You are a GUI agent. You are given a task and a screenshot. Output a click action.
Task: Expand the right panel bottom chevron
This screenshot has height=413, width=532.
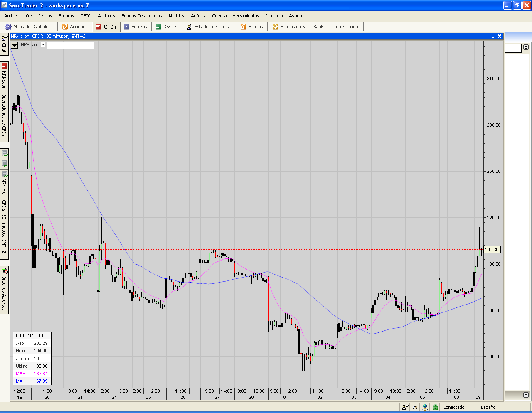pyautogui.click(x=526, y=395)
